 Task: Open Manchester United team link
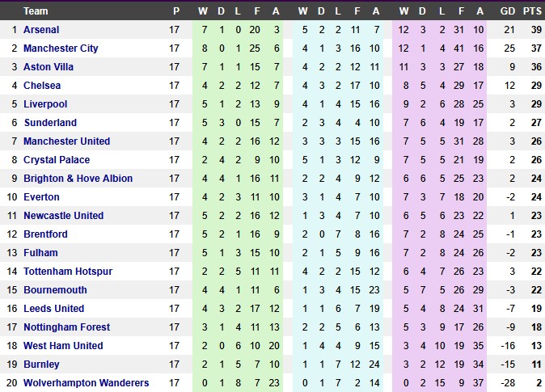66,141
